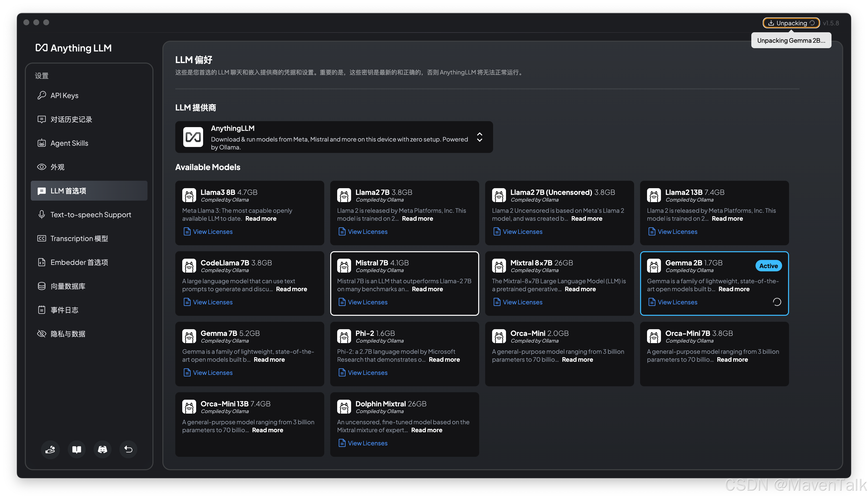Screen dimensions: 868x499
Task: Select the Dolphin Mixtral model
Action: pyautogui.click(x=404, y=424)
